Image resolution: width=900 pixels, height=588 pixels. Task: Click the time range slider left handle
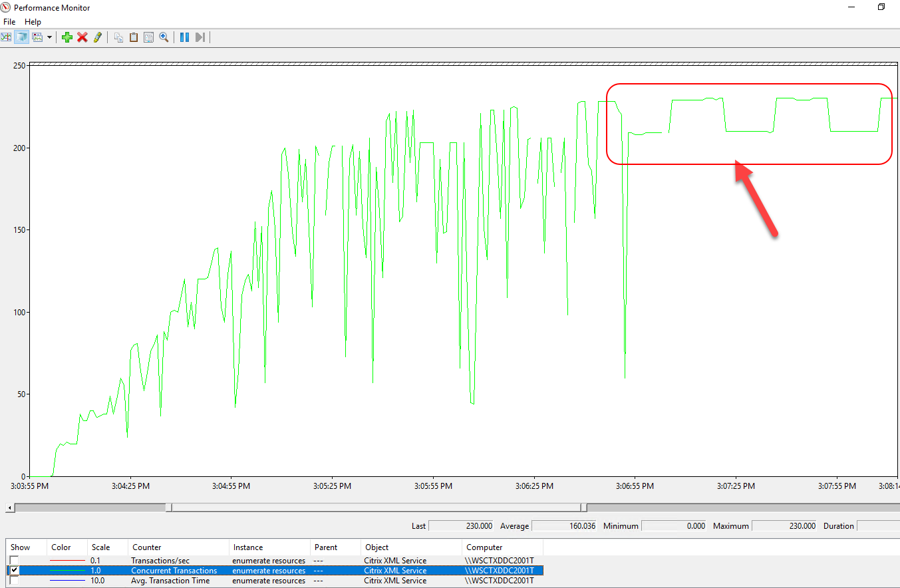click(169, 508)
